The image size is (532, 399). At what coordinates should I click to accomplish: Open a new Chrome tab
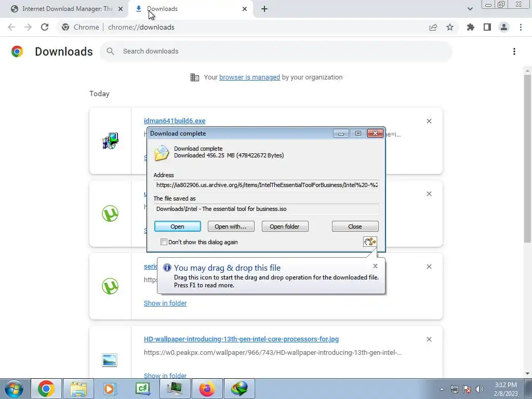tap(264, 9)
